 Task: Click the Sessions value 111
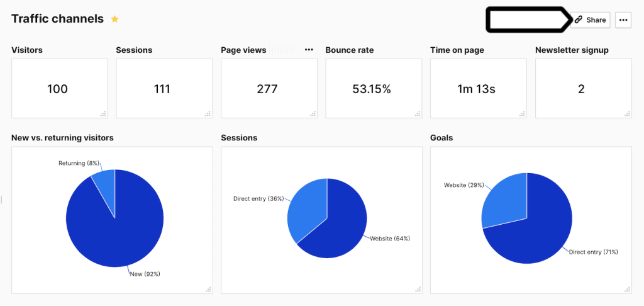tap(162, 89)
